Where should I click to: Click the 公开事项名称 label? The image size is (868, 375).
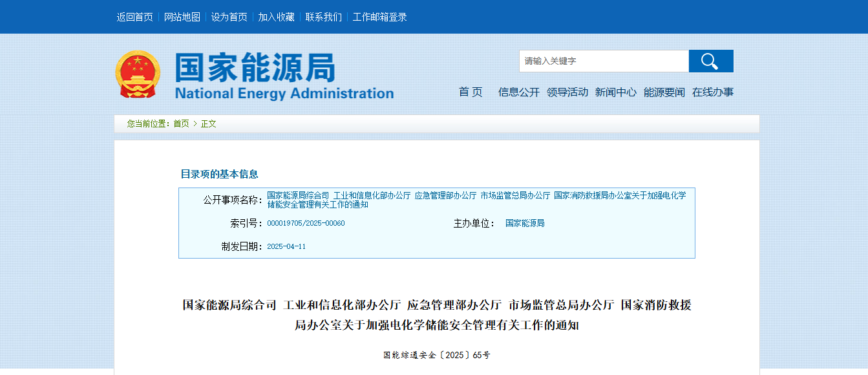233,200
